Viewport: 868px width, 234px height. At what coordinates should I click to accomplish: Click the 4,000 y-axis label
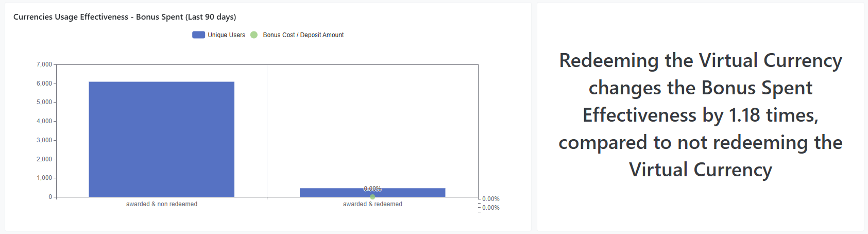pyautogui.click(x=44, y=121)
